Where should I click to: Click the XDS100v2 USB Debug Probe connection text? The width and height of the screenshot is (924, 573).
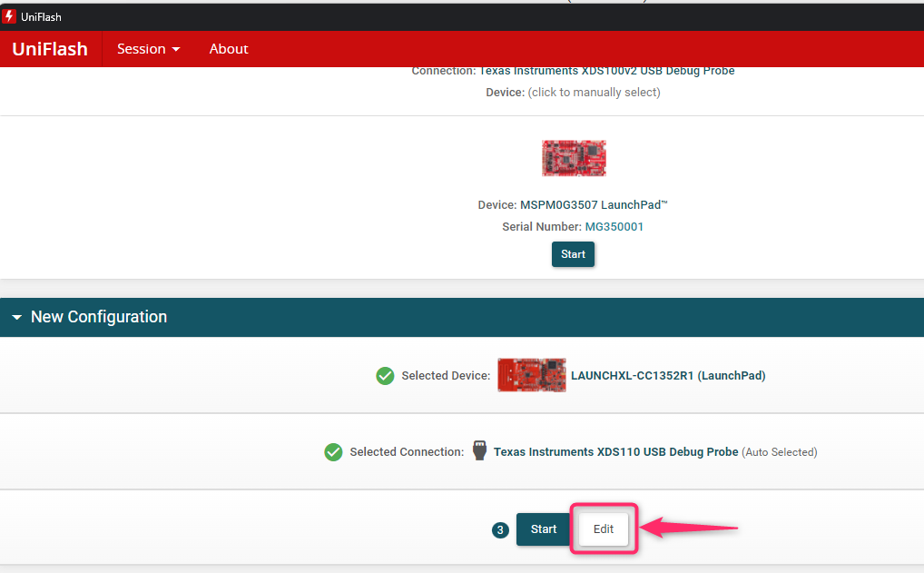[606, 71]
